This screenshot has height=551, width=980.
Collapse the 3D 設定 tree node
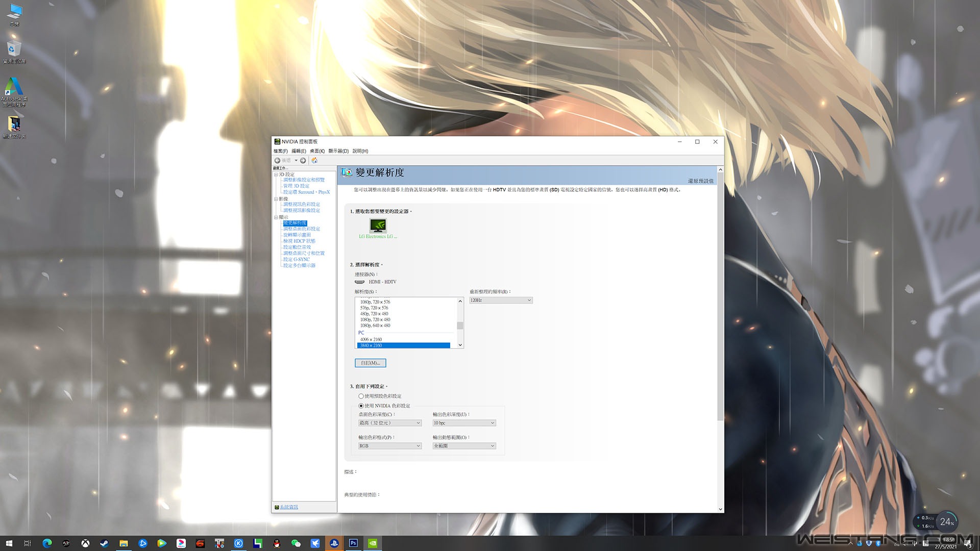(276, 174)
